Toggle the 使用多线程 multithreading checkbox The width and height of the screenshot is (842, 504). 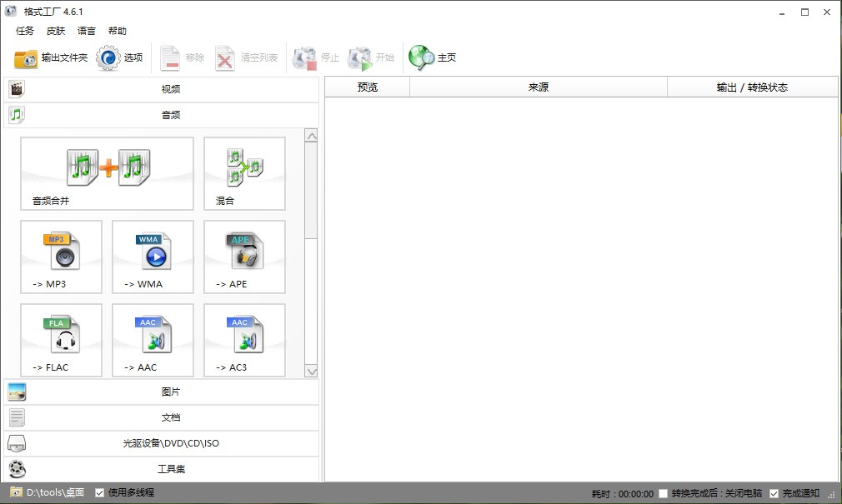pyautogui.click(x=99, y=492)
